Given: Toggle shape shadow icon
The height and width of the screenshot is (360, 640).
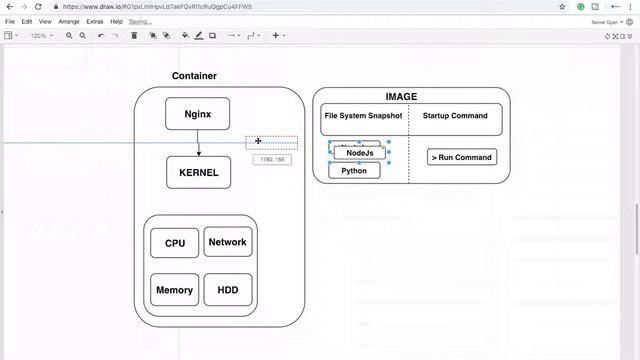Looking at the screenshot, I should click(213, 36).
